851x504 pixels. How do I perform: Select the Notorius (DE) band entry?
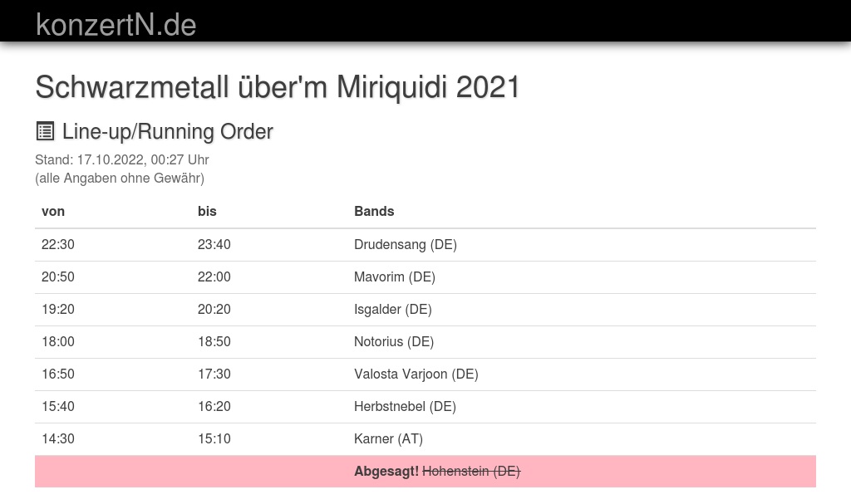[394, 341]
